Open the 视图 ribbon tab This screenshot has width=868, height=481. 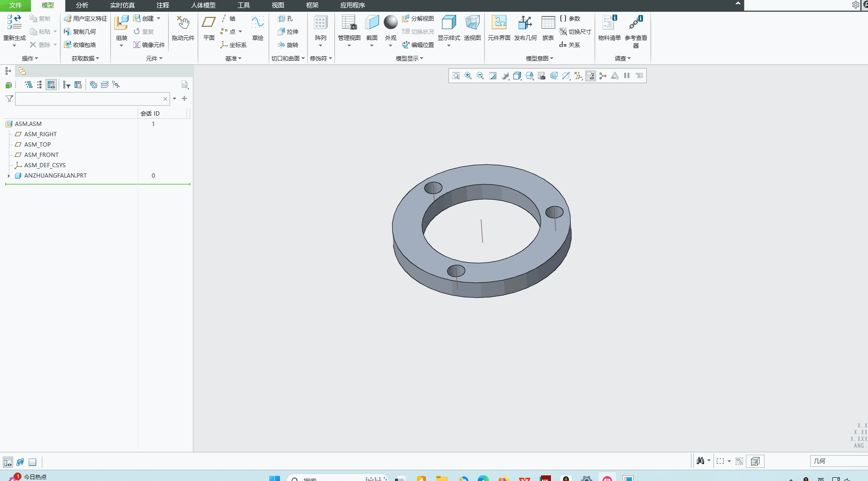coord(278,5)
